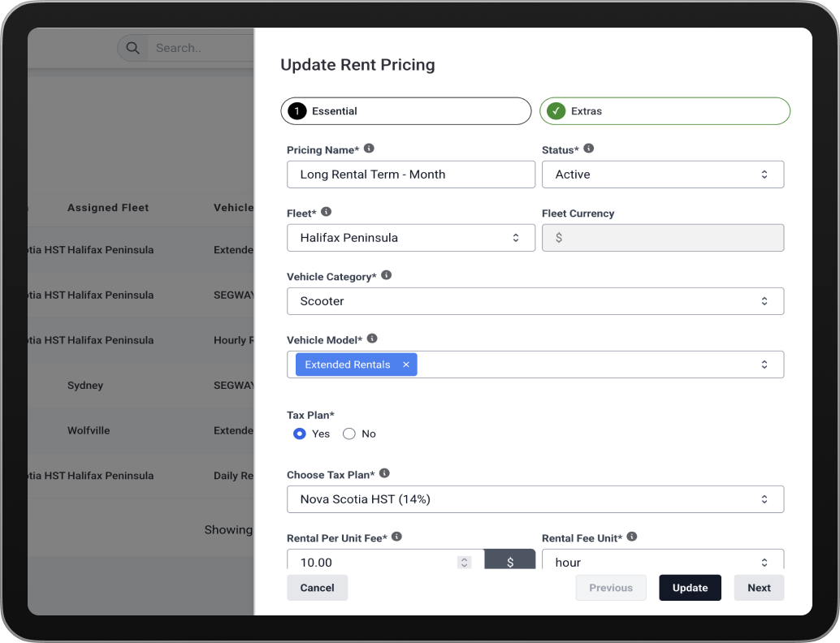Switch to the Extras step tab
Viewport: 840px width, 643px height.
point(664,111)
